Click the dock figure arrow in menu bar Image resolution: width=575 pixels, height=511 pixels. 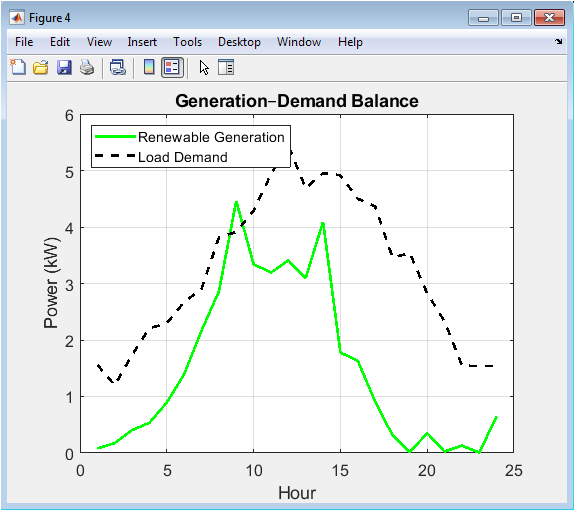click(x=558, y=41)
